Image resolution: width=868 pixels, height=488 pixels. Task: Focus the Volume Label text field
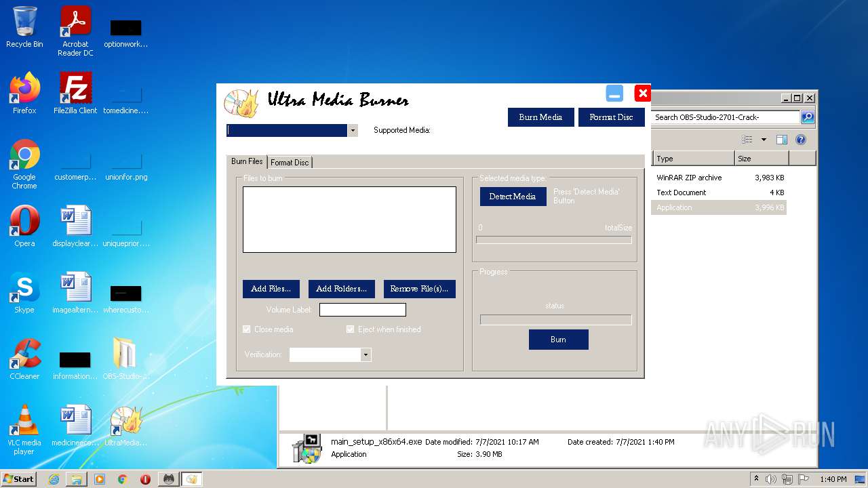tap(363, 310)
